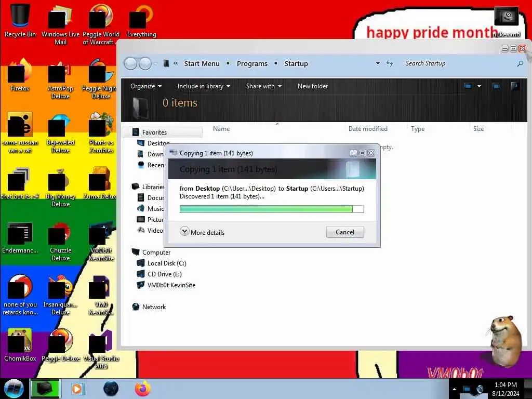Select Peggle Deluxe desktop icon
This screenshot has height=399, width=532.
tap(60, 345)
